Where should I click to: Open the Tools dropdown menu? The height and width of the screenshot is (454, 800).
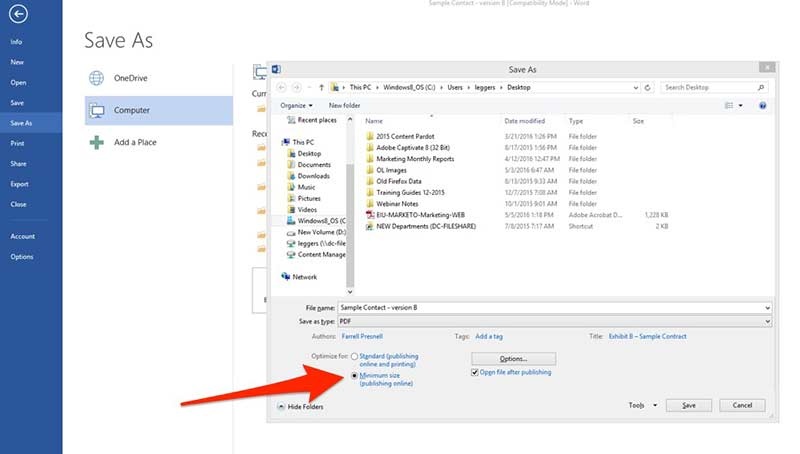click(642, 405)
